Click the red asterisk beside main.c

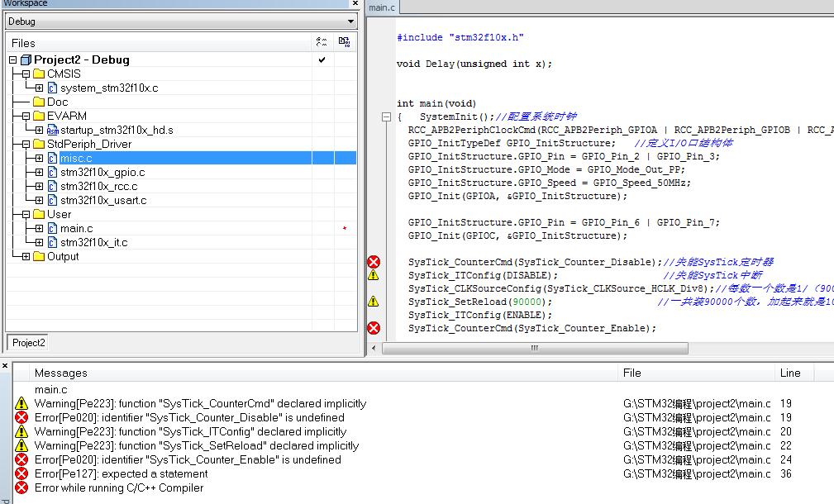(345, 229)
